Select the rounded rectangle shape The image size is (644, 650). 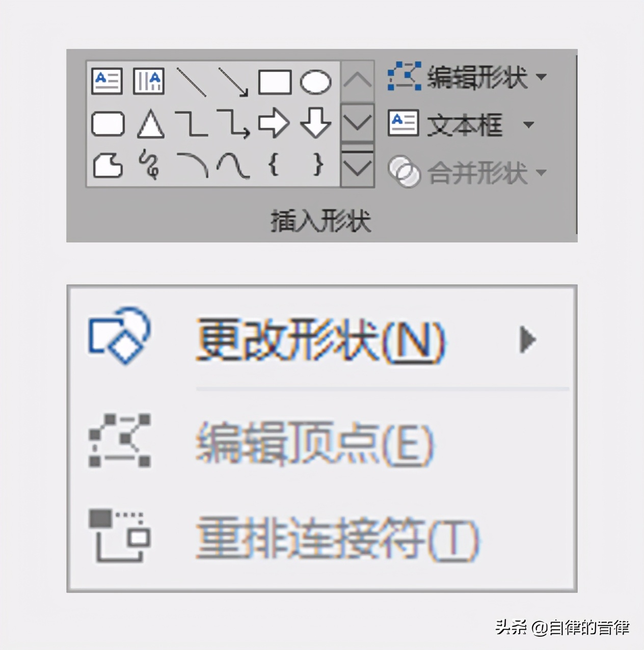click(x=108, y=124)
